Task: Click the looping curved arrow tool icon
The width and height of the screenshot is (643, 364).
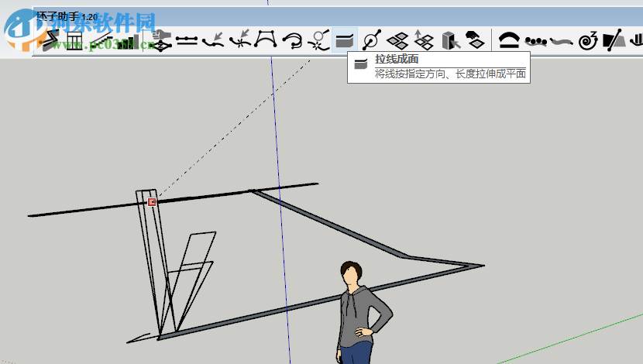Action: point(292,40)
